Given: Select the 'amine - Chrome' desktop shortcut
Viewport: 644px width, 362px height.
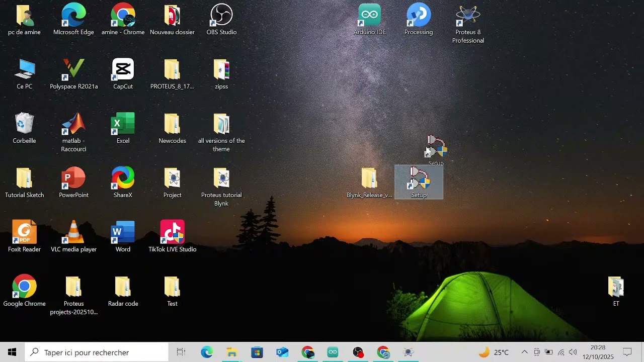Looking at the screenshot, I should pyautogui.click(x=123, y=20).
